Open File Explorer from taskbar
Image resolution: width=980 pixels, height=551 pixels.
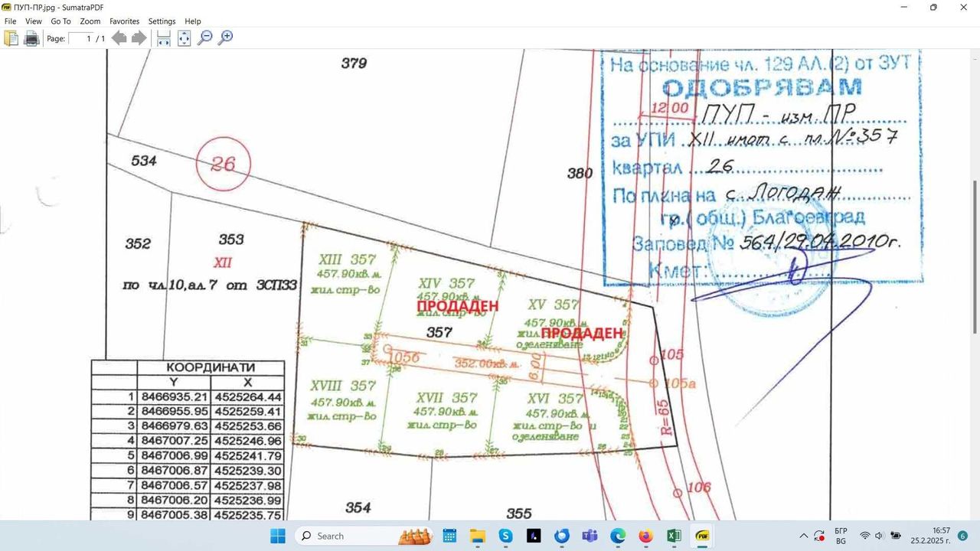click(x=478, y=536)
